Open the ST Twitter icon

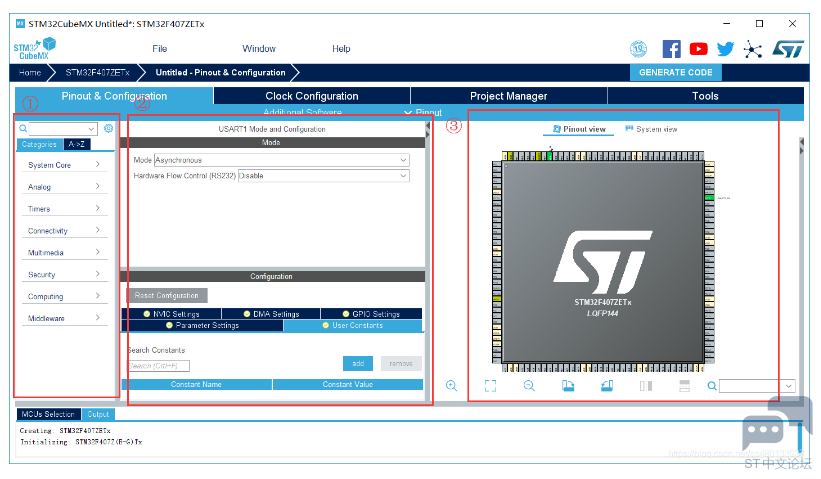pos(725,49)
